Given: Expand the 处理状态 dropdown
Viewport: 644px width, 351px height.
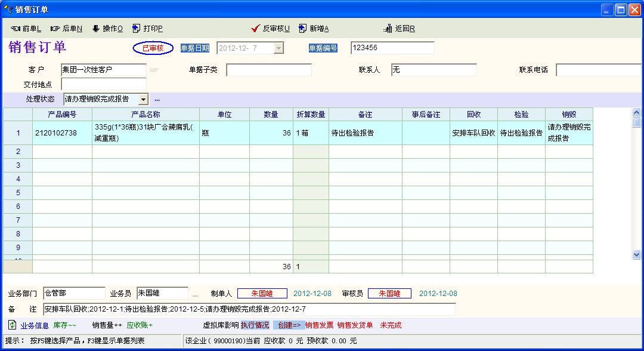Looking at the screenshot, I should 143,99.
